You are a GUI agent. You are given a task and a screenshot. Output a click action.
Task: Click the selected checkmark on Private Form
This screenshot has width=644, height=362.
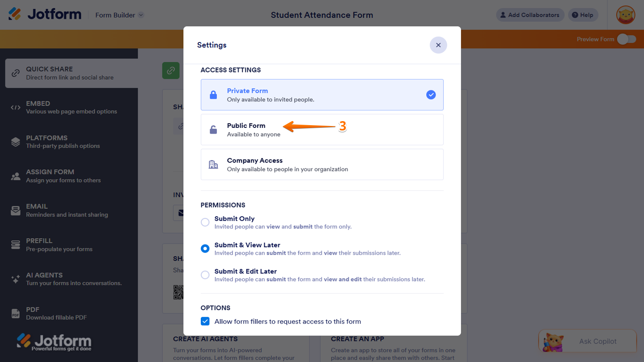431,95
